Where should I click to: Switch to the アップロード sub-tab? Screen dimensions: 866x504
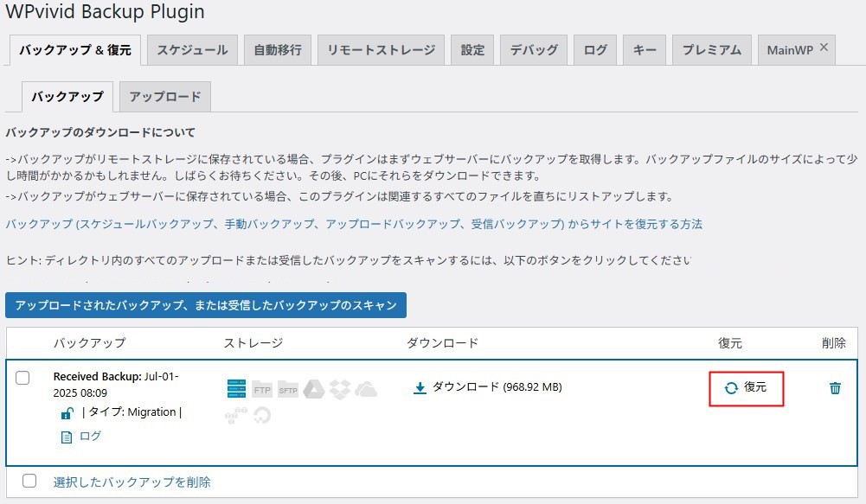164,97
